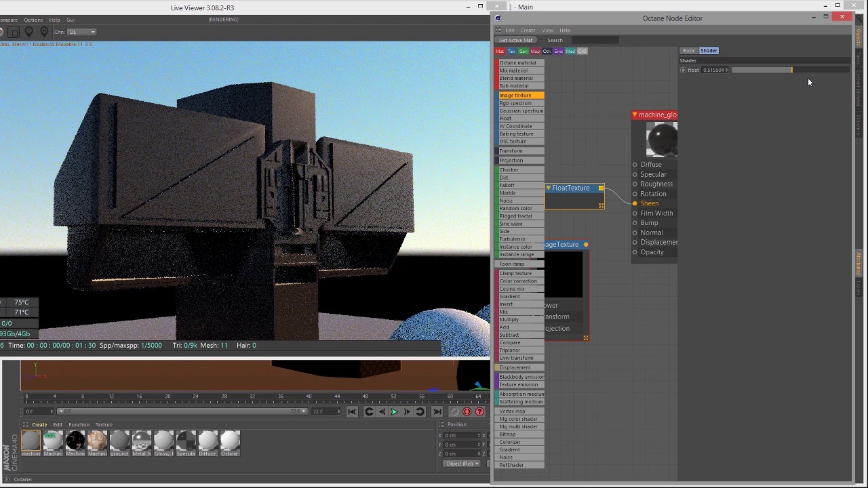Click the float parameter animation dot
Image resolution: width=868 pixels, height=488 pixels.
coord(683,70)
